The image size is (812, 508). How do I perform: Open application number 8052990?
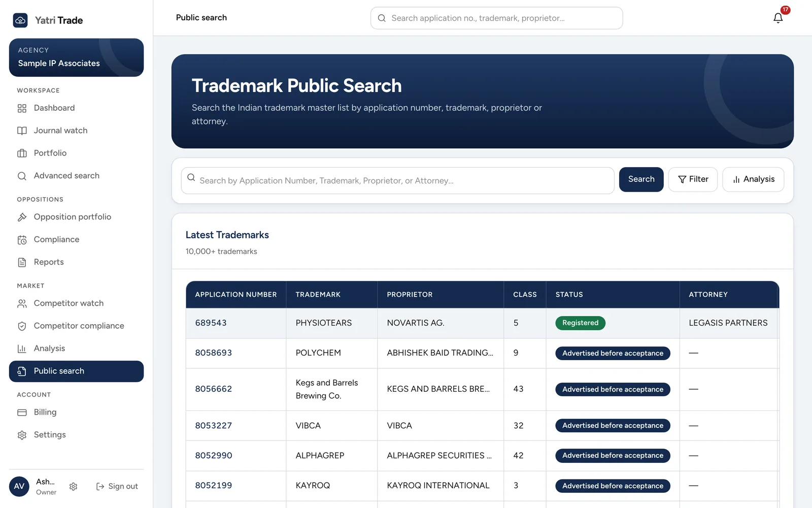coord(214,456)
